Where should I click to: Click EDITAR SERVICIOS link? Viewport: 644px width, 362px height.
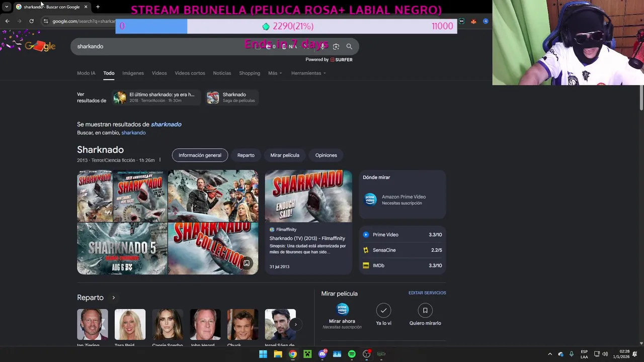click(427, 293)
